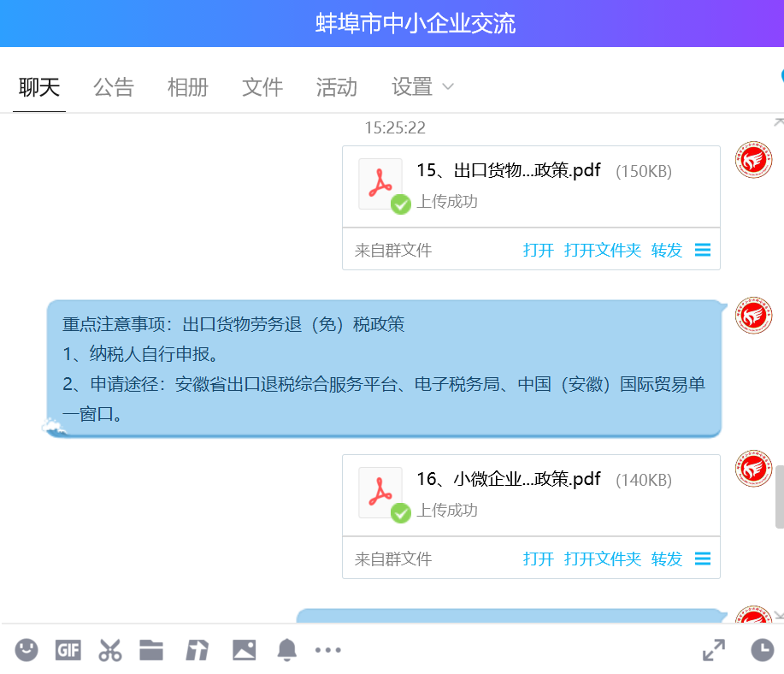784x674 pixels.
Task: Click the (150KB) file size text
Action: (644, 171)
